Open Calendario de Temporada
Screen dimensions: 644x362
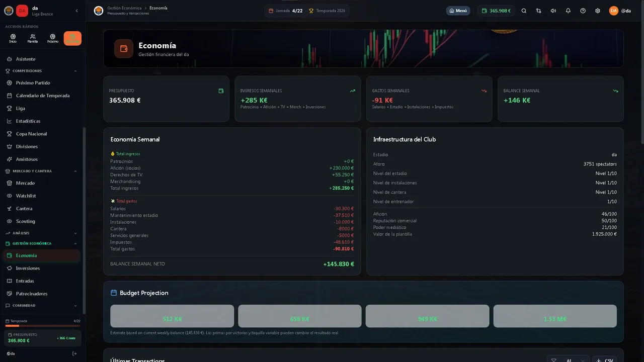[x=41, y=96]
